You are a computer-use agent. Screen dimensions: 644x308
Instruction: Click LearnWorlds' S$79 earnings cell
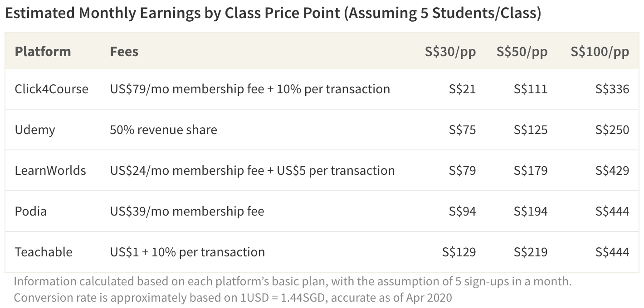462,170
